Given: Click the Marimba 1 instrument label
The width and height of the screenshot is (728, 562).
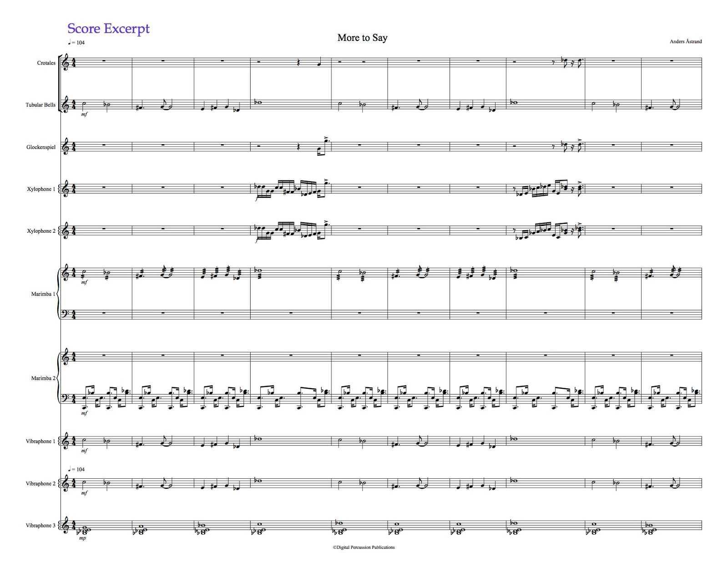Looking at the screenshot, I should [x=43, y=294].
